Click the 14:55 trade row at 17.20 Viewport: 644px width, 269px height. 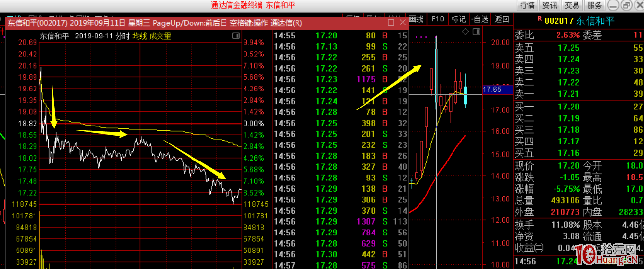[x=341, y=36]
